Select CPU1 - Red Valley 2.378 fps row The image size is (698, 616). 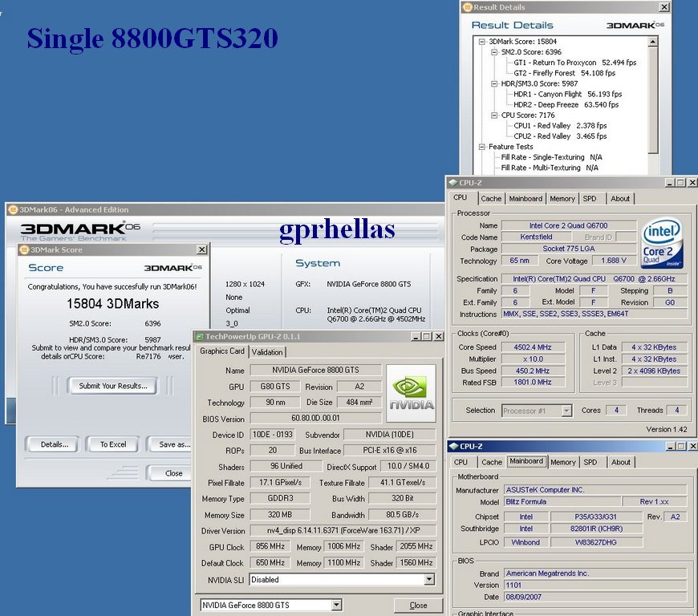[x=560, y=125]
